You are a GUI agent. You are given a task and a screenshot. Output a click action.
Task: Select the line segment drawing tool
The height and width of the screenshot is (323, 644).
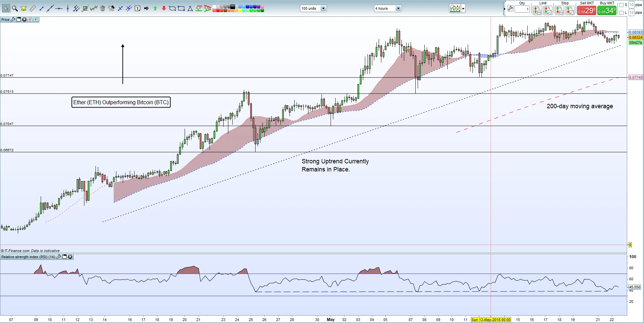click(41, 8)
